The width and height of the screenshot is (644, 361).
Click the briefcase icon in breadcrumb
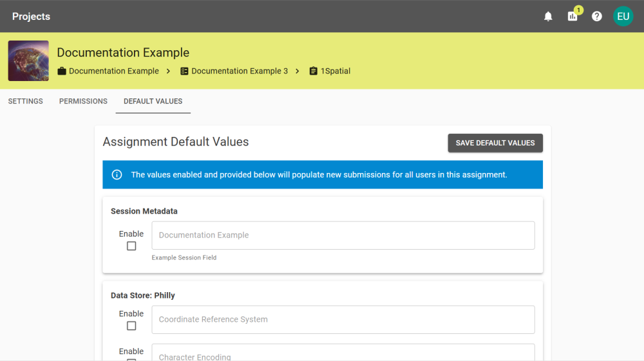click(62, 71)
